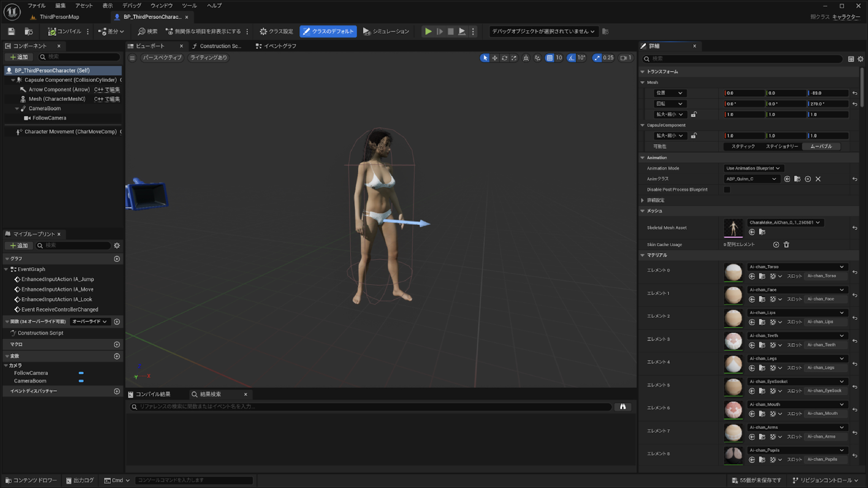
Task: Expand 詳細設定 advanced section
Action: (x=642, y=200)
